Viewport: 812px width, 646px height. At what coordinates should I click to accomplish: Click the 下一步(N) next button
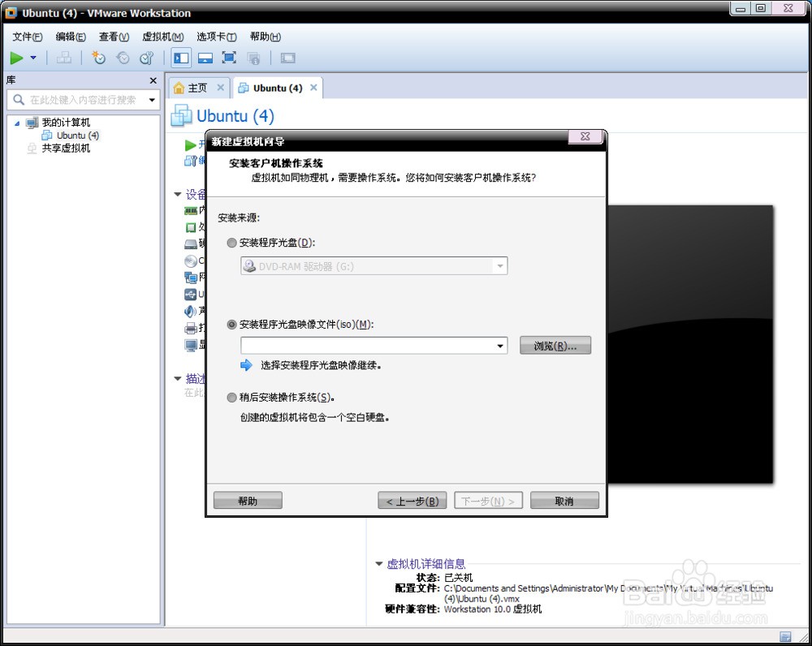[x=488, y=501]
